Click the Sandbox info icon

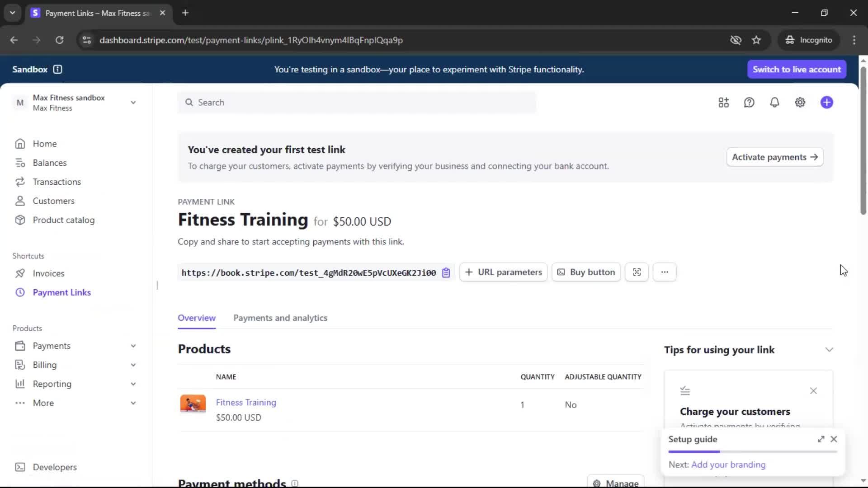pyautogui.click(x=57, y=69)
